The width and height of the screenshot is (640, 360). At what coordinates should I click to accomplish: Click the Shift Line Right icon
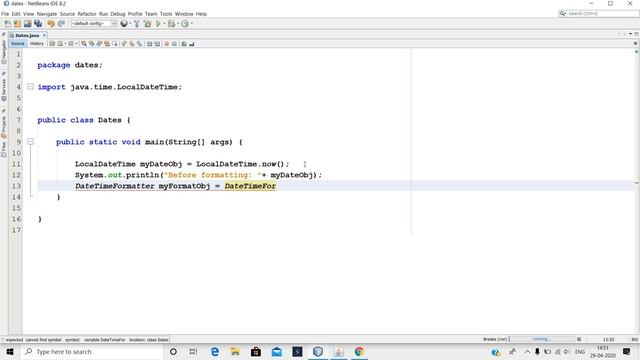pyautogui.click(x=157, y=44)
